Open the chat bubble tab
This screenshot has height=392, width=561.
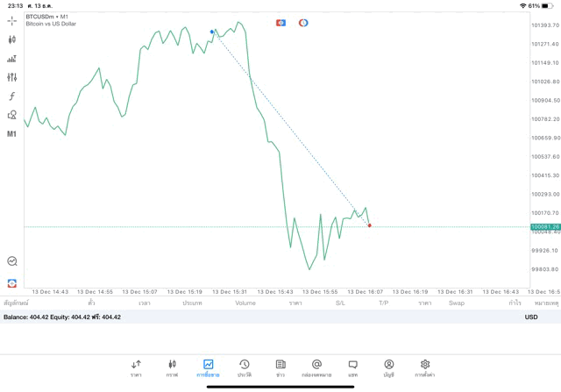pos(352,367)
